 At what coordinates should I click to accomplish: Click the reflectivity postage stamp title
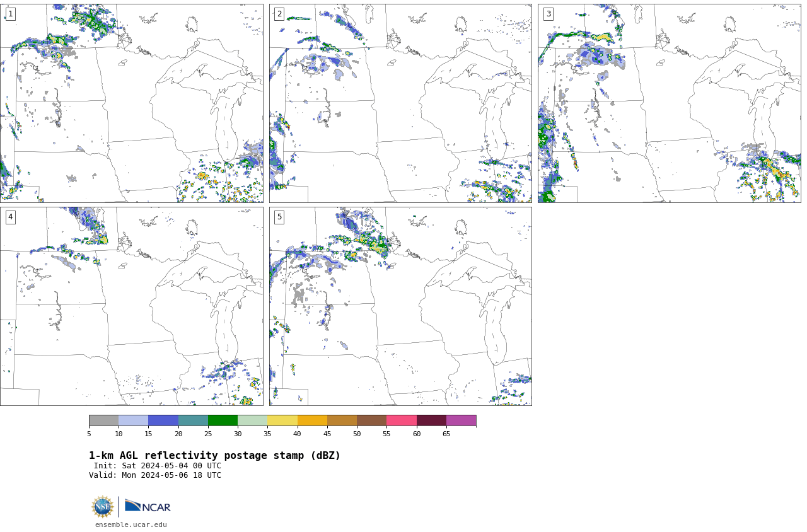(x=214, y=456)
